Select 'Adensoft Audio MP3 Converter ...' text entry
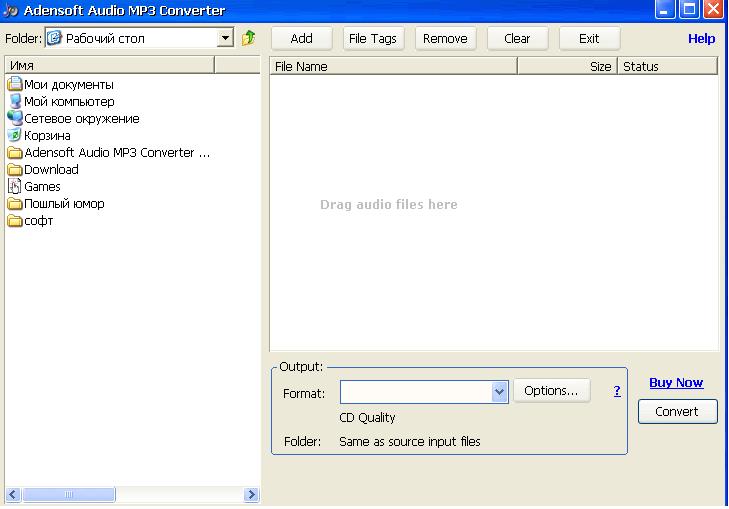The height and width of the screenshot is (509, 729). tap(117, 152)
